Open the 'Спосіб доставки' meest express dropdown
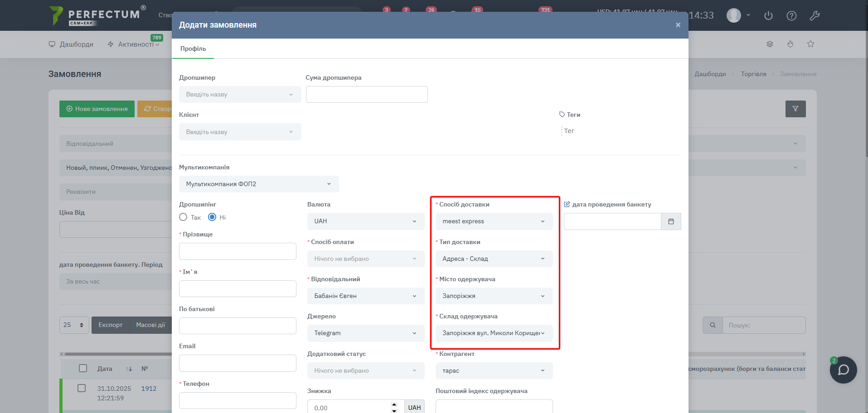 click(x=494, y=221)
